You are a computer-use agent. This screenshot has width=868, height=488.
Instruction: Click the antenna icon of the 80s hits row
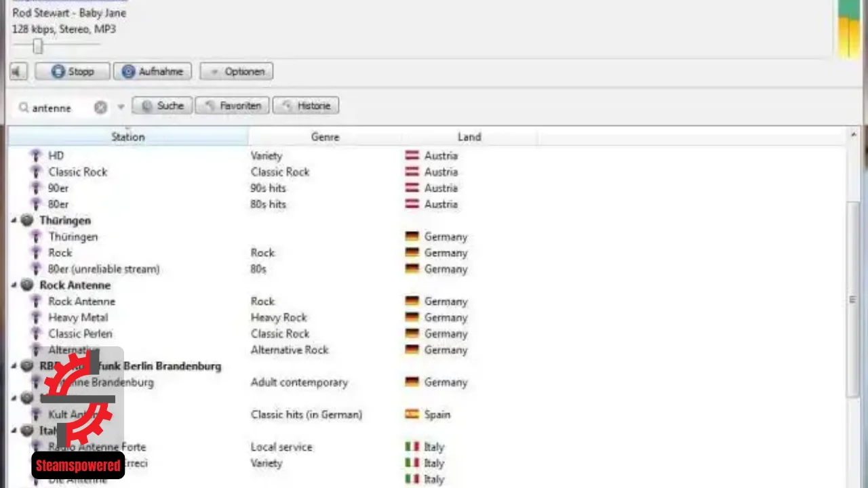[36, 205]
